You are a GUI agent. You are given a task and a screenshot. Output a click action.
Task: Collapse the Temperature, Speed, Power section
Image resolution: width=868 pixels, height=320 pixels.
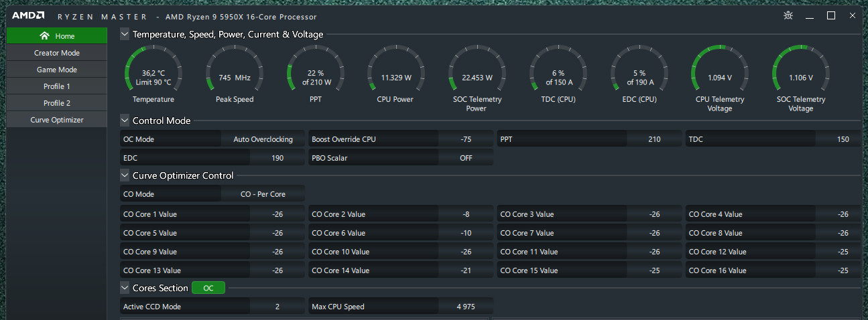pos(125,34)
